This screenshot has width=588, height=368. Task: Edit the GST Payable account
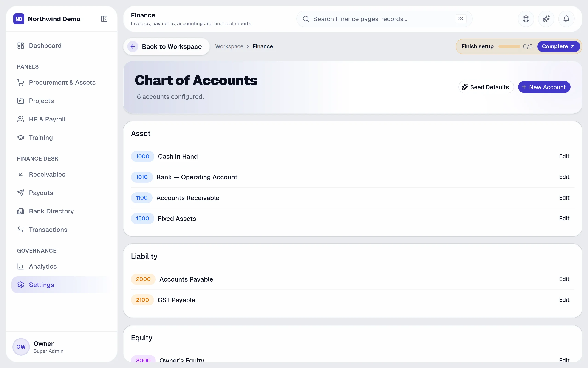[564, 300]
